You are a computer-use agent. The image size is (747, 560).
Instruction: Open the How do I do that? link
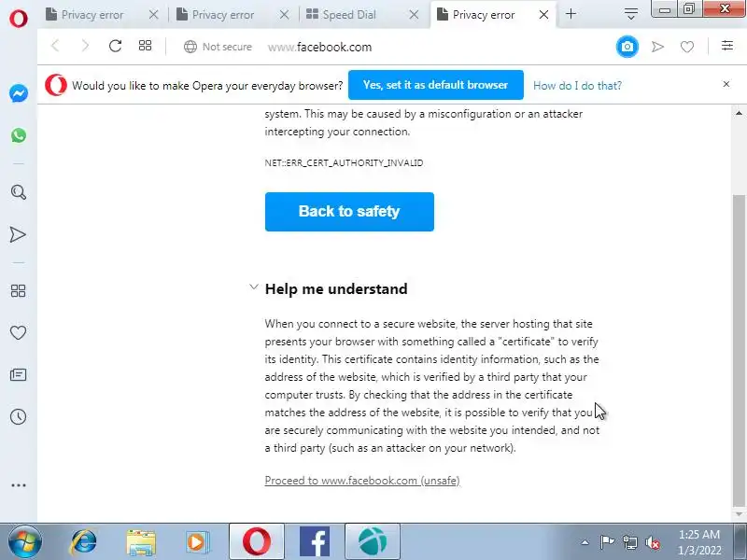coord(577,86)
